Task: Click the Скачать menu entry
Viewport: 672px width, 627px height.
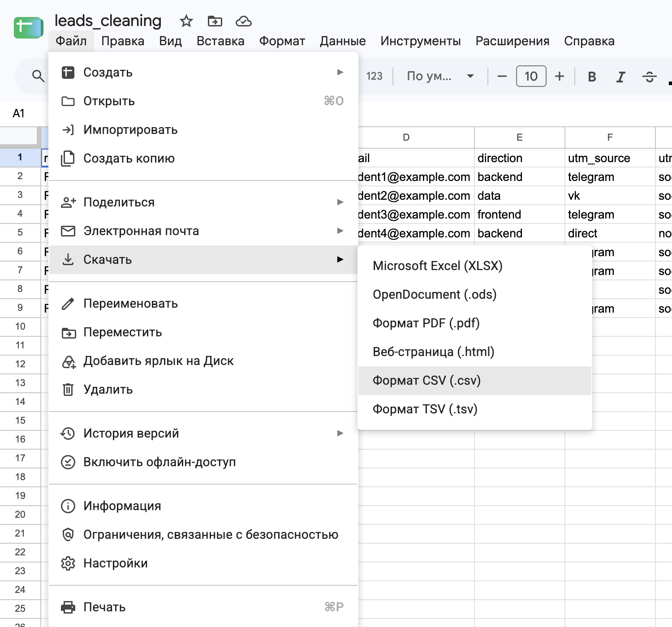Action: point(203,260)
